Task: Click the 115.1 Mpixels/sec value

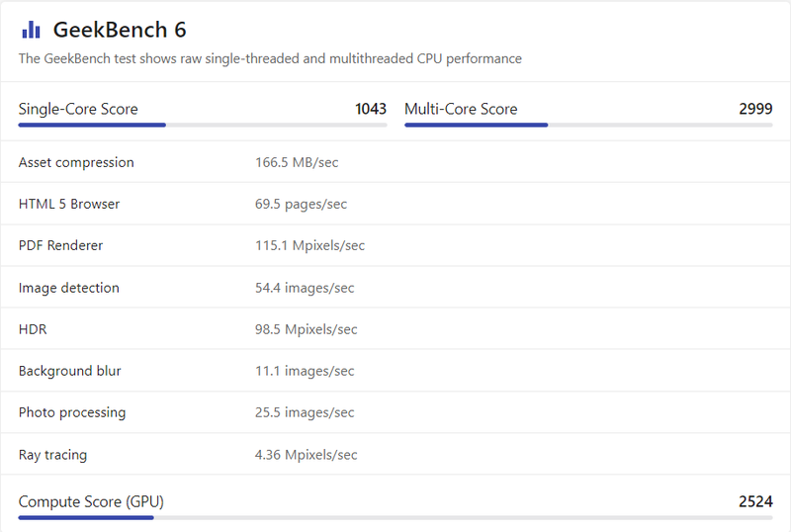Action: tap(309, 246)
